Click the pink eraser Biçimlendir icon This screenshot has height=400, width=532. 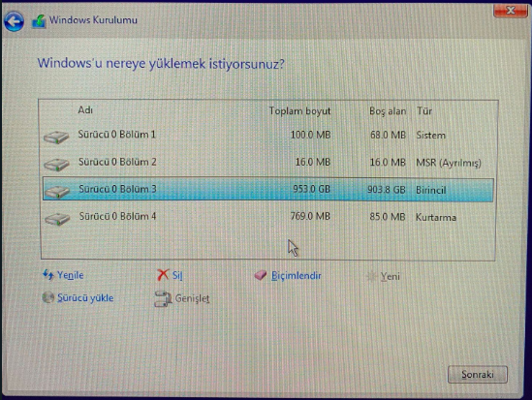(x=261, y=275)
